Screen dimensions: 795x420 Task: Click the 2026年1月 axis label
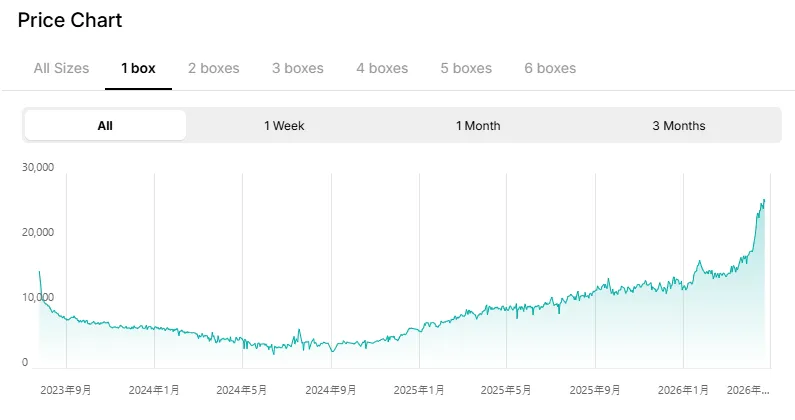click(x=683, y=390)
